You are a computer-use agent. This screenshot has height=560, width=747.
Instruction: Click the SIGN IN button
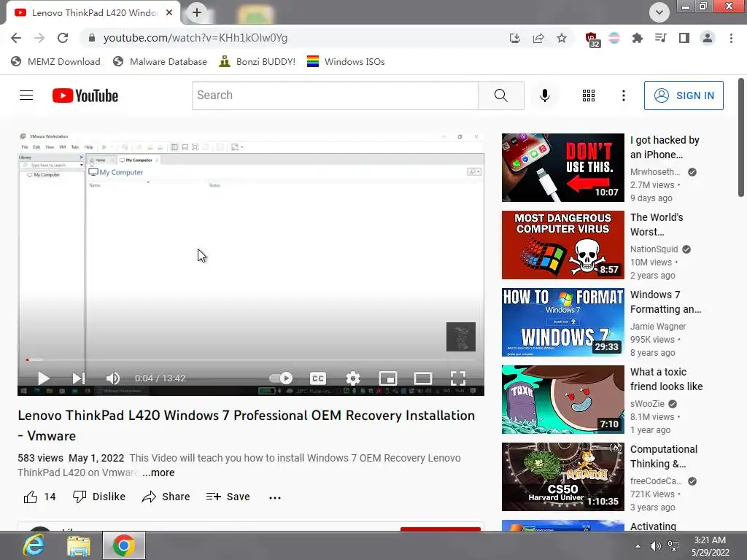[x=684, y=96]
